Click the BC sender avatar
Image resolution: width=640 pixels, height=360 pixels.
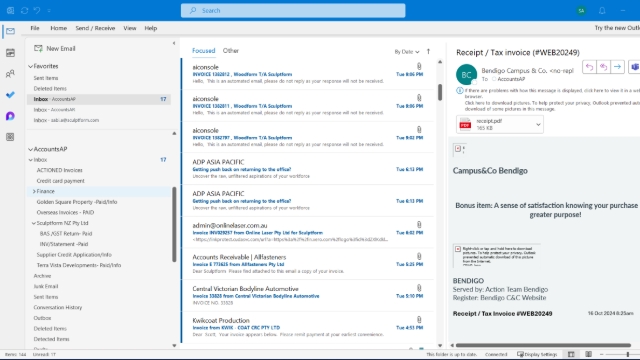click(x=466, y=75)
